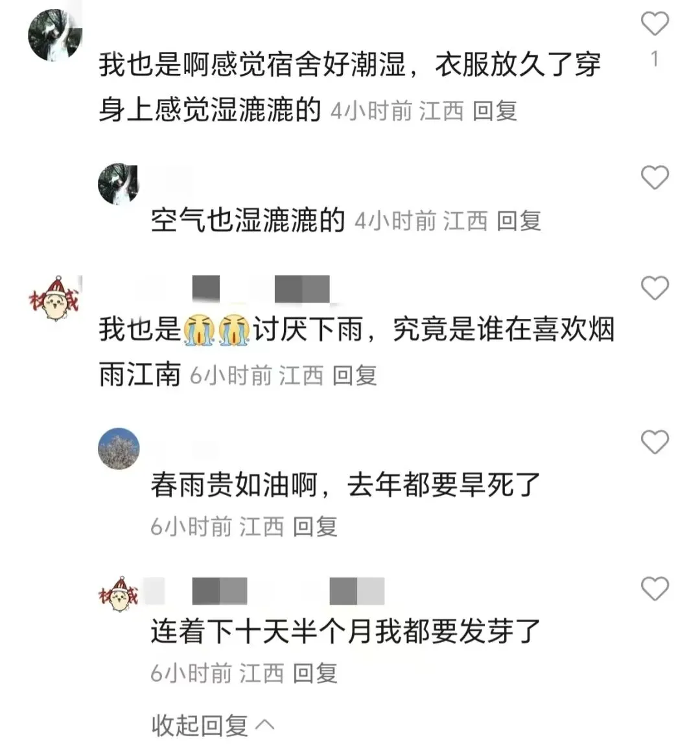This screenshot has height=755, width=700.
Task: Reply to the 烟雨江南 comment
Action: click(355, 375)
